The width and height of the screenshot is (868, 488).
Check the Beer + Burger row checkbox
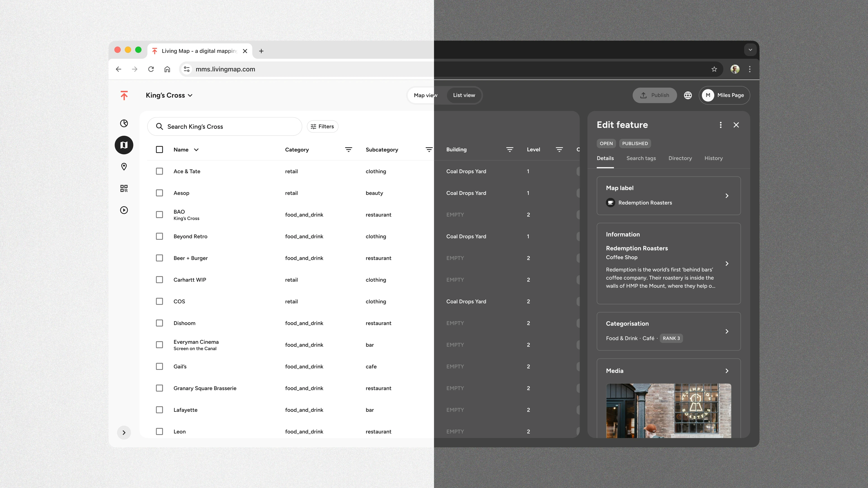159,258
